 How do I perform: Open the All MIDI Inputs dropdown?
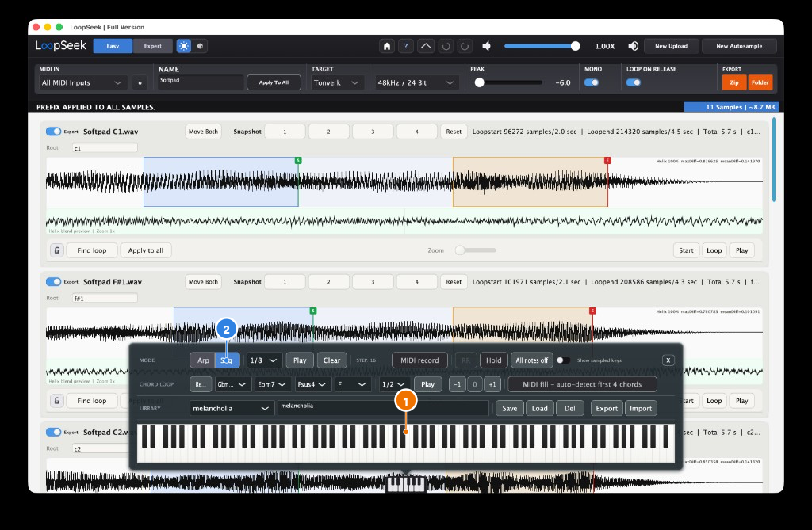[82, 83]
